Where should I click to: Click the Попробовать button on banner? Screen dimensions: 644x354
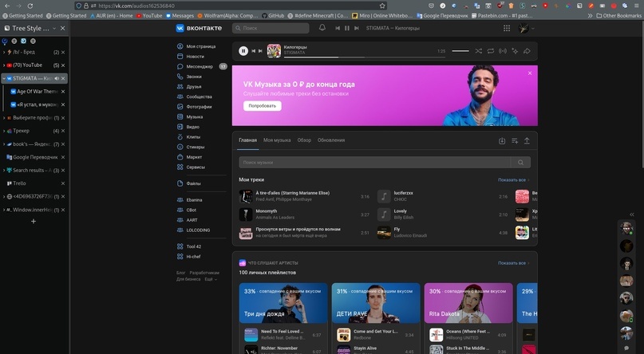pos(263,106)
